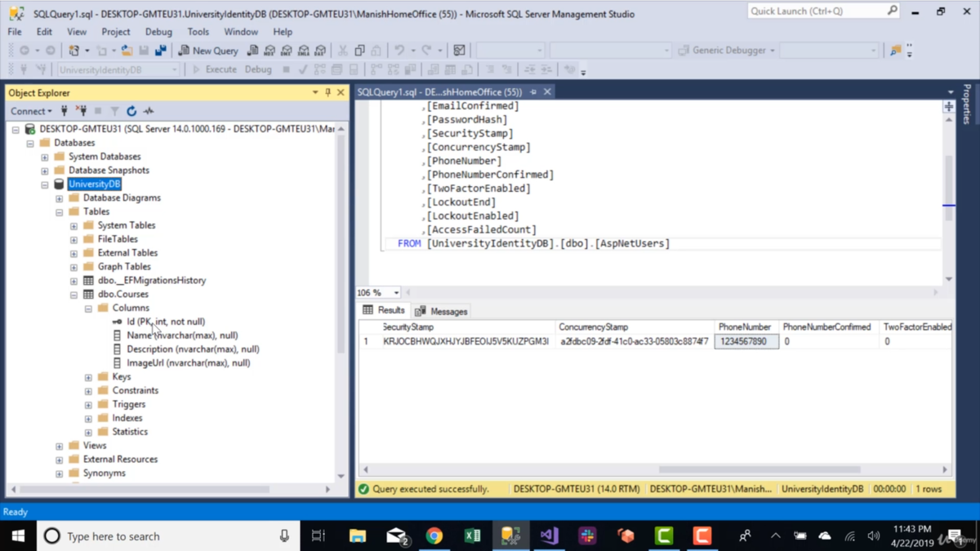Click the Task View taskbar icon
This screenshot has width=980, height=551.
(x=318, y=535)
